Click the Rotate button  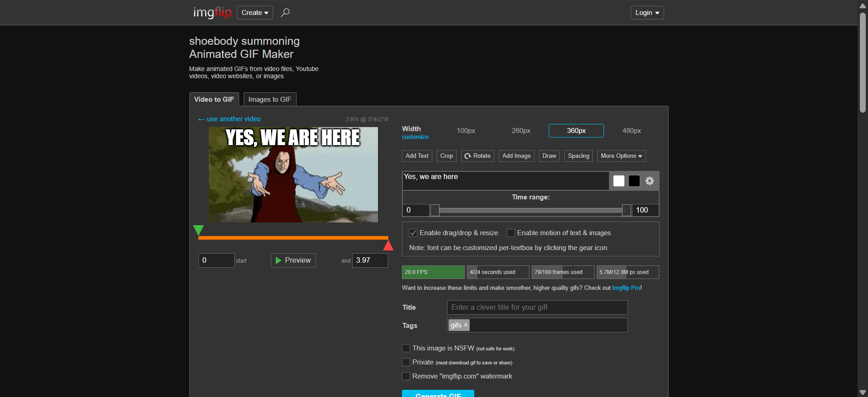pyautogui.click(x=477, y=156)
